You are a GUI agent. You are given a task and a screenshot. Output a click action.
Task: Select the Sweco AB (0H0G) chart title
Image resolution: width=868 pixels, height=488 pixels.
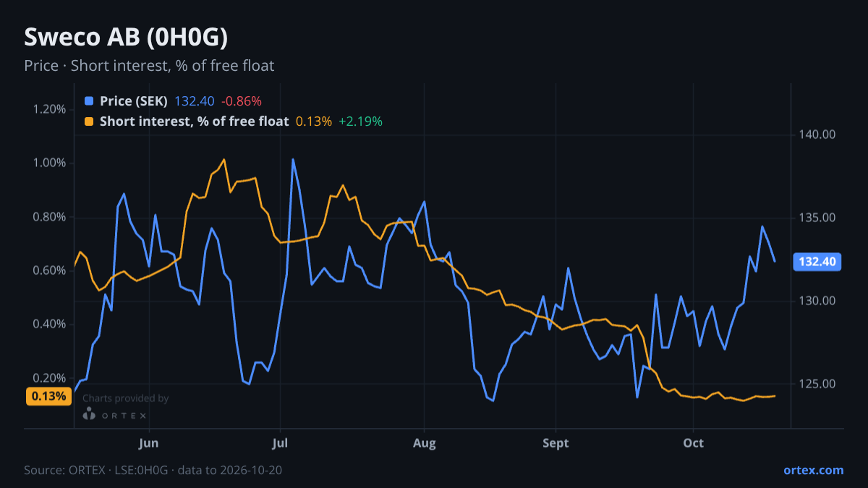(x=127, y=37)
